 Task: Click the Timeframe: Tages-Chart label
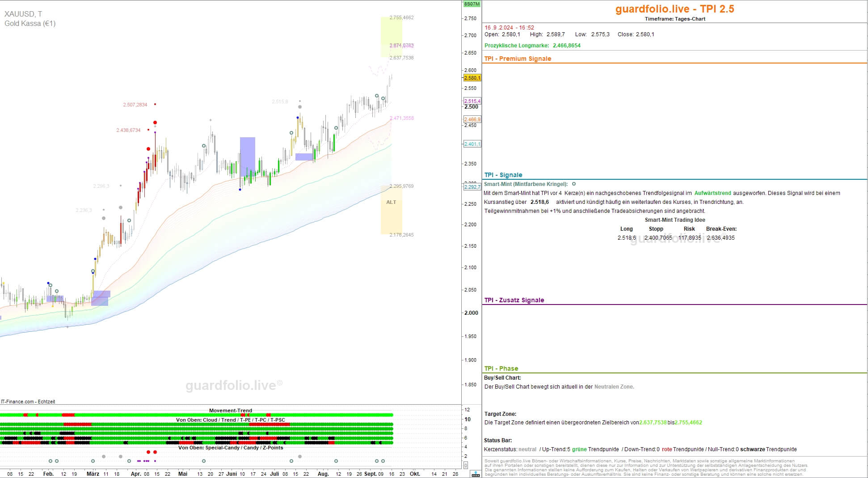point(675,19)
